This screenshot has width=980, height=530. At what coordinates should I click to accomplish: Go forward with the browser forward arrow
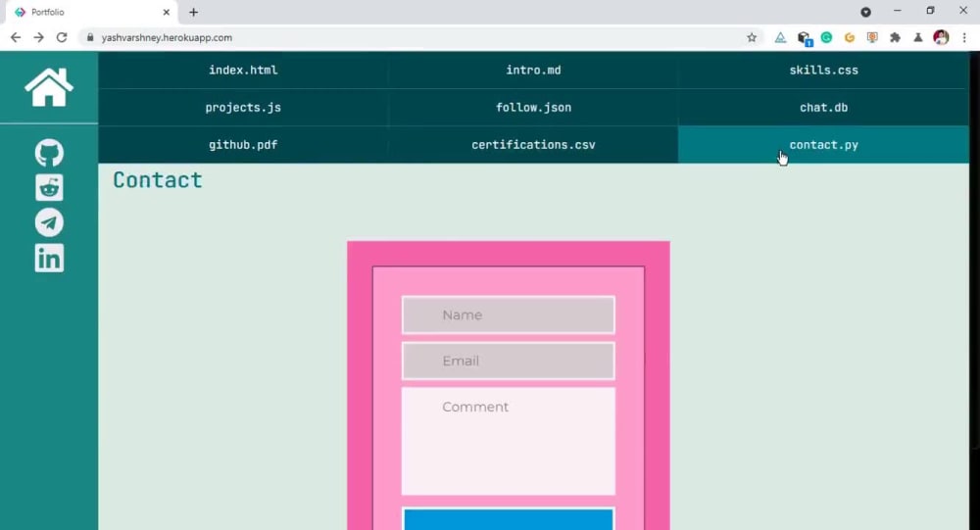[39, 37]
